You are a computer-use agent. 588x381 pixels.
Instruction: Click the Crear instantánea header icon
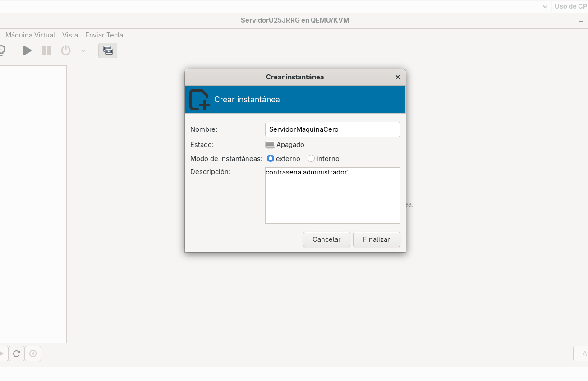tap(199, 100)
